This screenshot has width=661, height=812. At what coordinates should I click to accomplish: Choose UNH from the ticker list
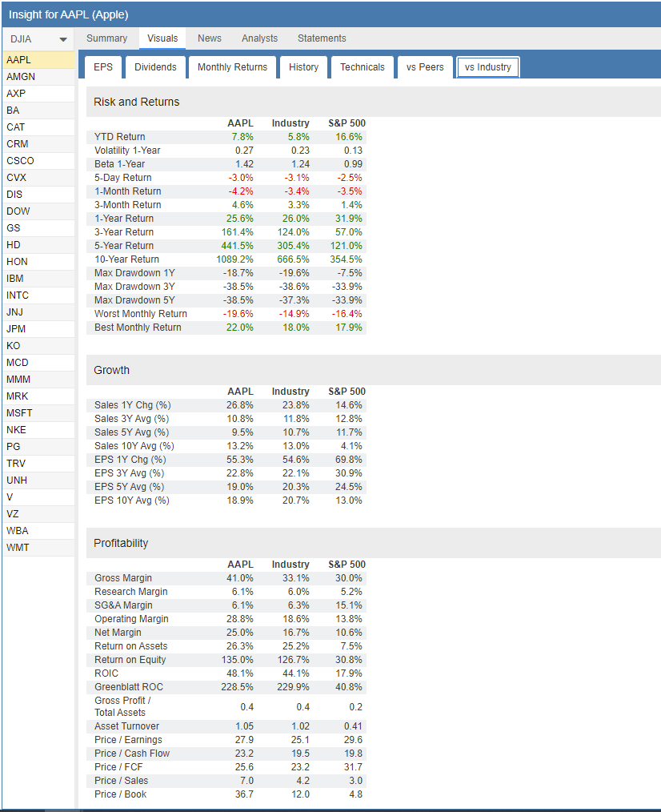(x=38, y=480)
